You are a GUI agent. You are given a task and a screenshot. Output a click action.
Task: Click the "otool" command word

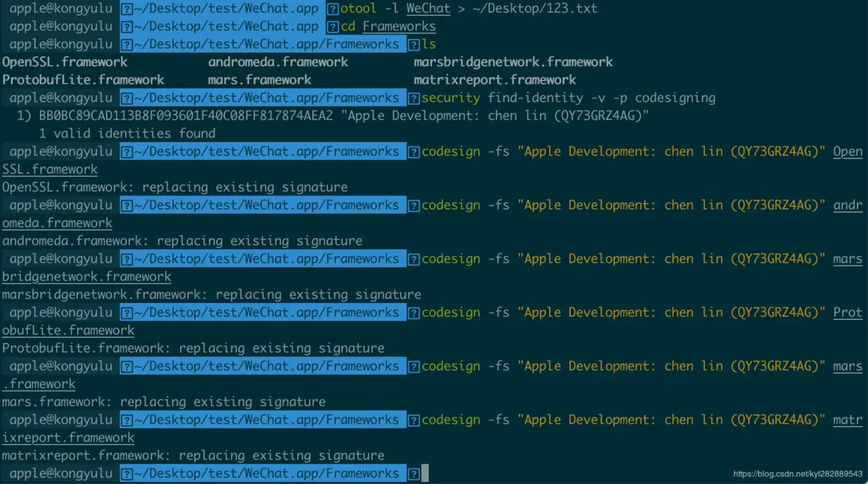[358, 8]
